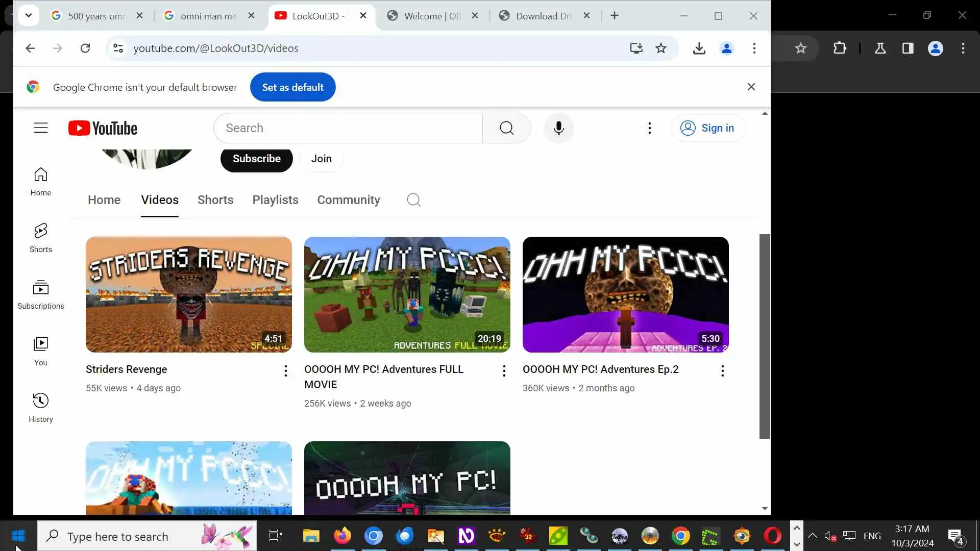Viewport: 980px width, 551px height.
Task: Go to Subscriptions in the sidebar
Action: (41, 294)
